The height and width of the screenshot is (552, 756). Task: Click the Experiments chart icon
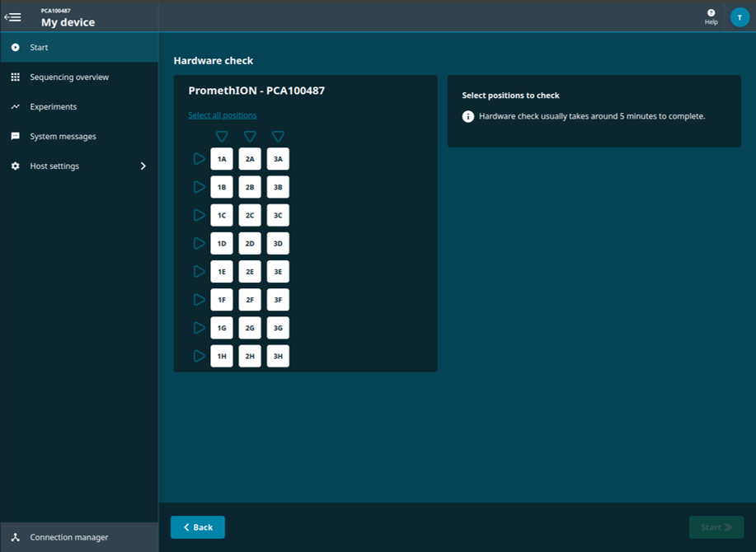click(x=16, y=106)
